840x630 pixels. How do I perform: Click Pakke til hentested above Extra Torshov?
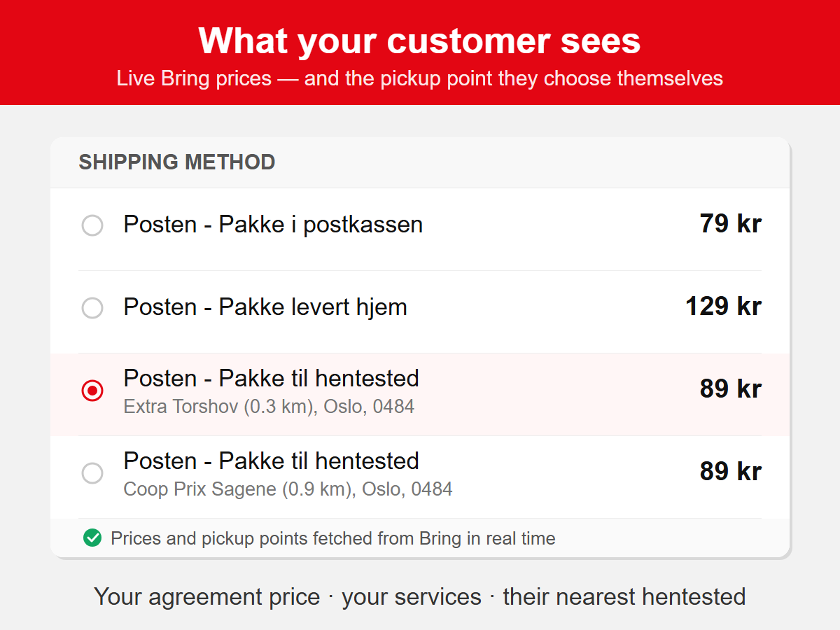tap(272, 379)
